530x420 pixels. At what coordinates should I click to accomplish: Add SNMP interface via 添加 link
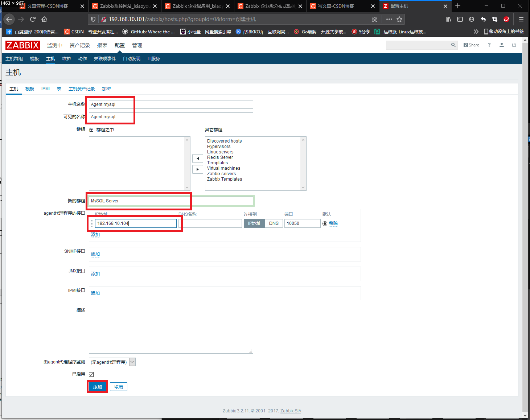tap(95, 254)
